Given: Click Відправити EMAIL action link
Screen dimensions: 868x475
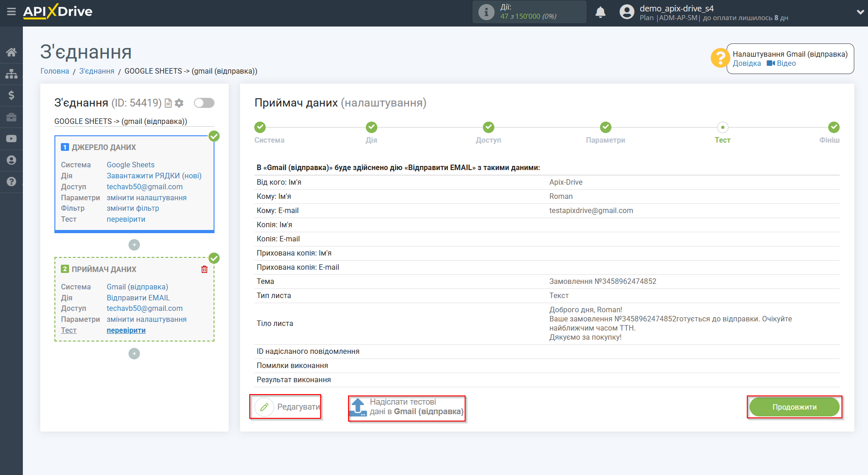Looking at the screenshot, I should tap(138, 298).
